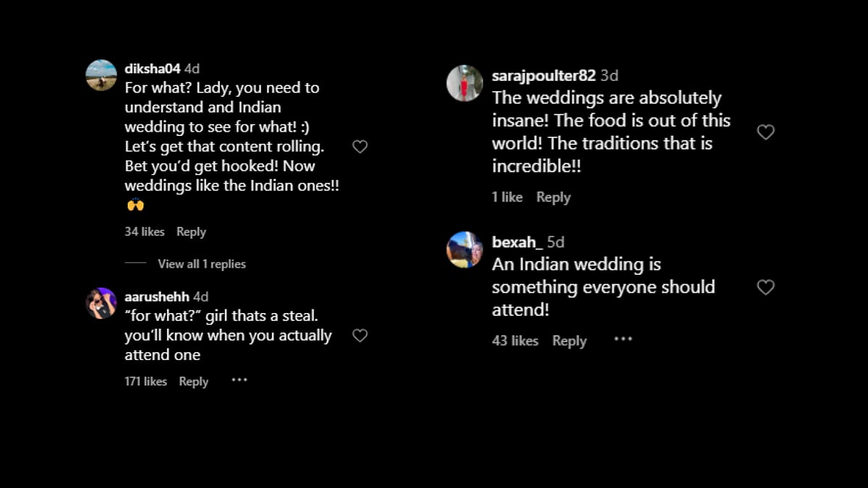Expand View all 1 replies
The width and height of the screenshot is (868, 488).
point(202,264)
